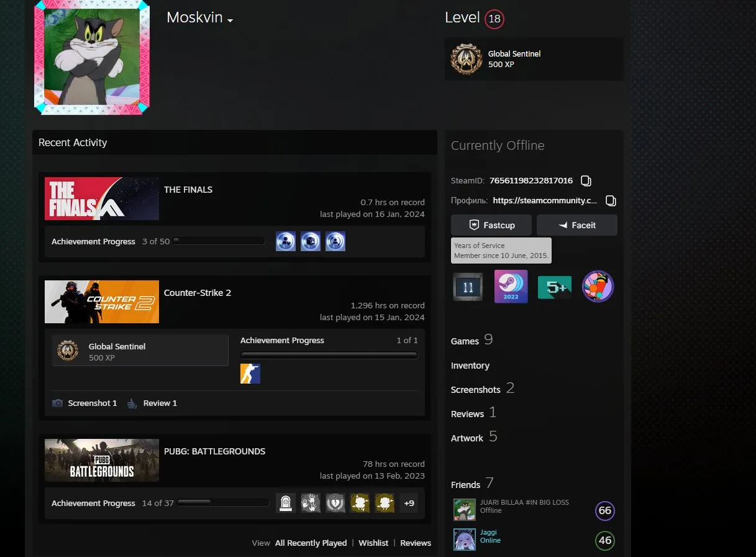Click the level 18 circle badge
The height and width of the screenshot is (557, 756).
tap(494, 19)
